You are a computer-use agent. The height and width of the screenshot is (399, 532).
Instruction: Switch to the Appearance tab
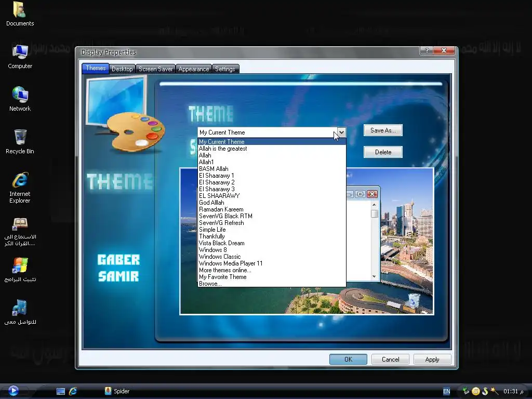click(194, 69)
